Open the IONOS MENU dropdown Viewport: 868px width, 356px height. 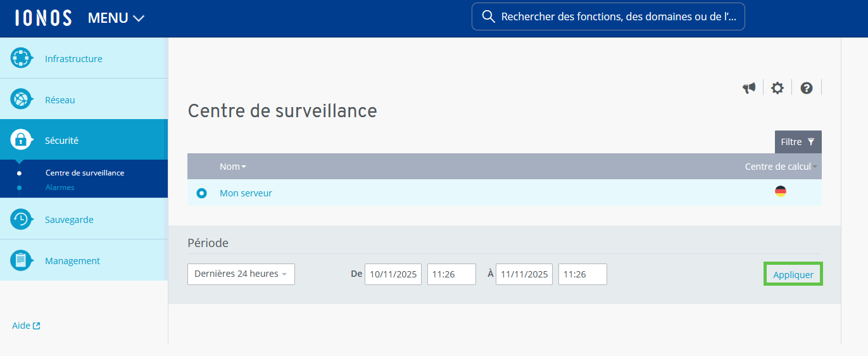116,18
